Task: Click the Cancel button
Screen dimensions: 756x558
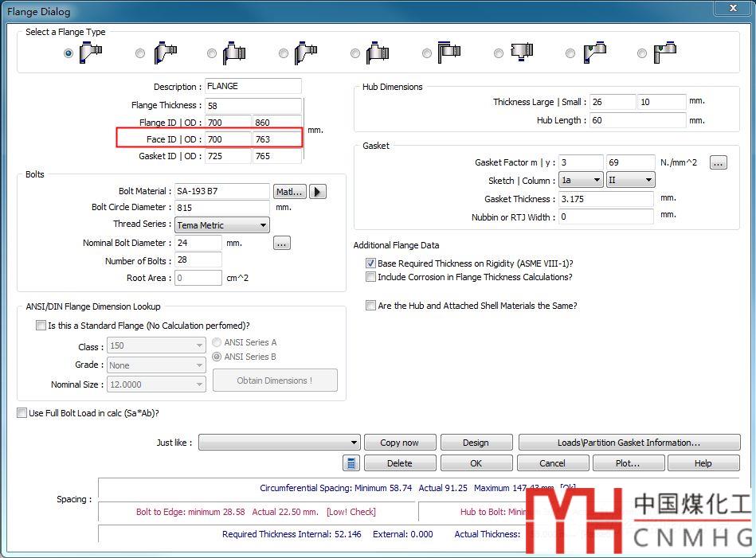Action: [553, 463]
